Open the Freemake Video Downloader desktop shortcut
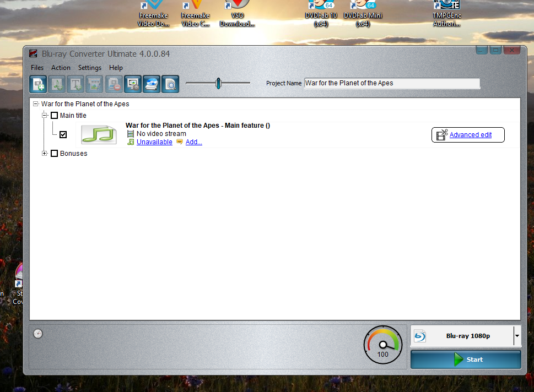This screenshot has width=534, height=392. (x=153, y=14)
